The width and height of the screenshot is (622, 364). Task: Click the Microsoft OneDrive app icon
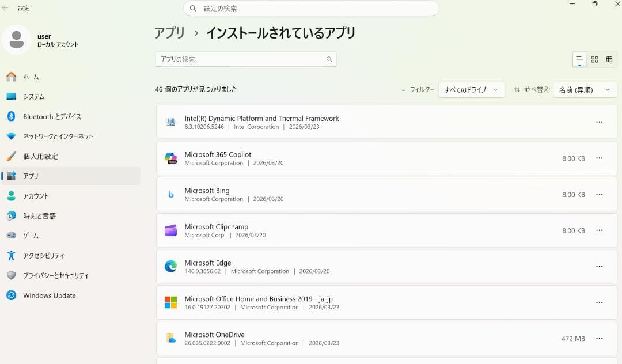pos(170,338)
